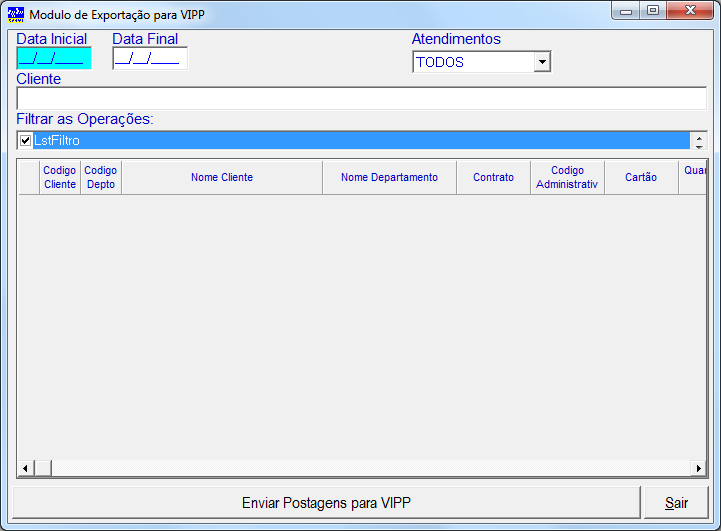Click the Nome Departamento column header
This screenshot has height=531, width=721.
tap(389, 177)
